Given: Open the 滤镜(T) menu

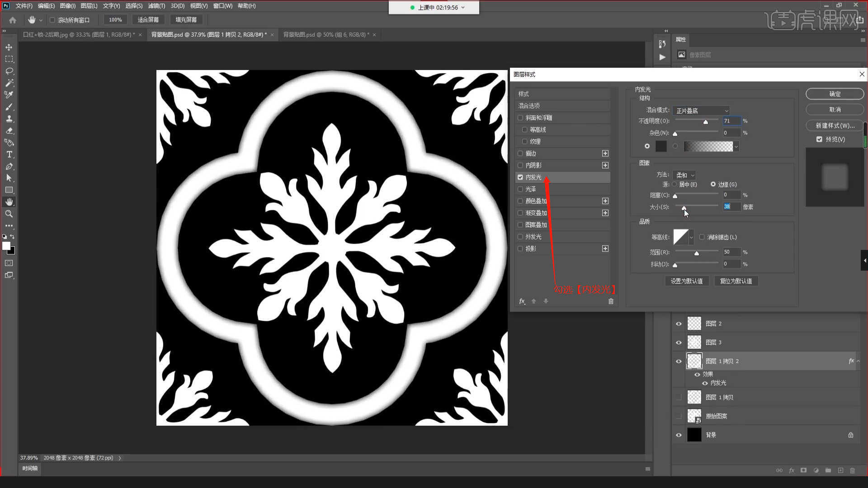Looking at the screenshot, I should (156, 6).
